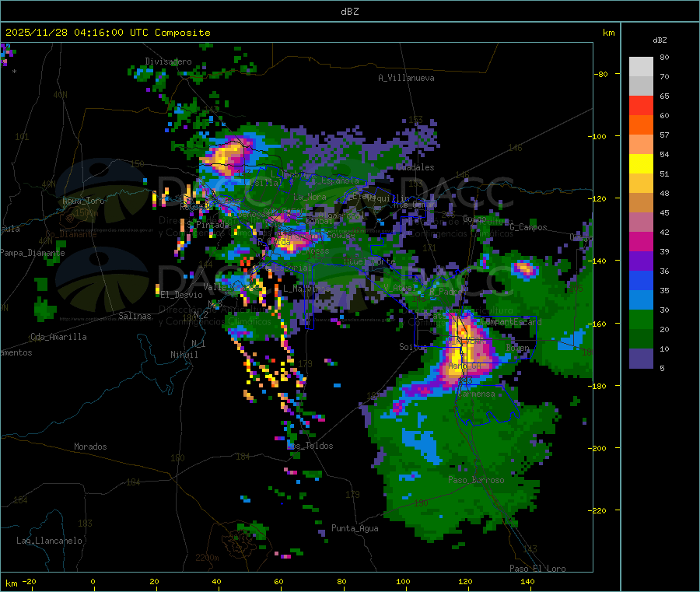Click the 0 km horizontal axis tick
The height and width of the screenshot is (592, 700).
(93, 581)
